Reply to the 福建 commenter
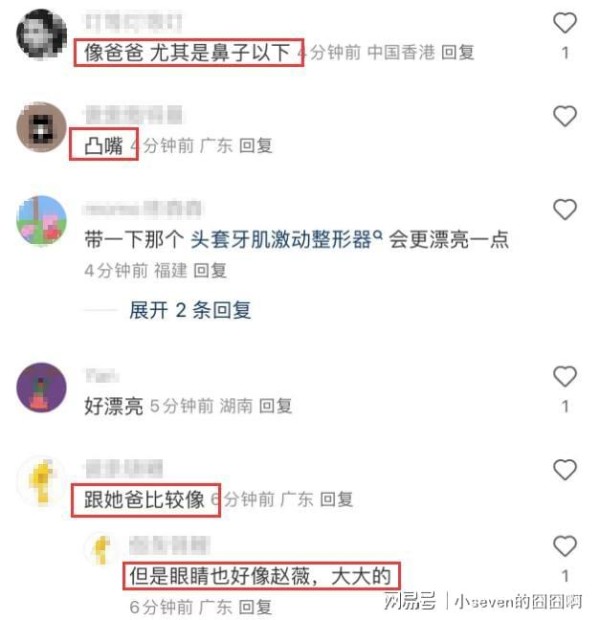Image resolution: width=600 pixels, height=620 pixels. pyautogui.click(x=210, y=271)
